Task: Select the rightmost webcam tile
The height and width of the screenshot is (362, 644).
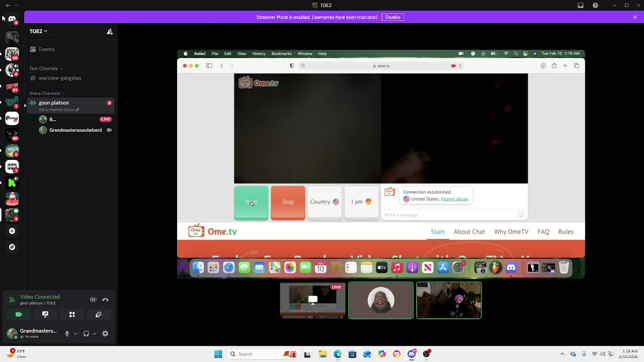Action: (449, 300)
